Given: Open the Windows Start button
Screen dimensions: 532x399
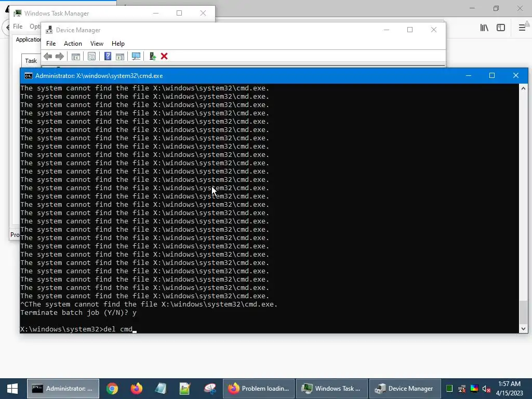Looking at the screenshot, I should pos(12,389).
